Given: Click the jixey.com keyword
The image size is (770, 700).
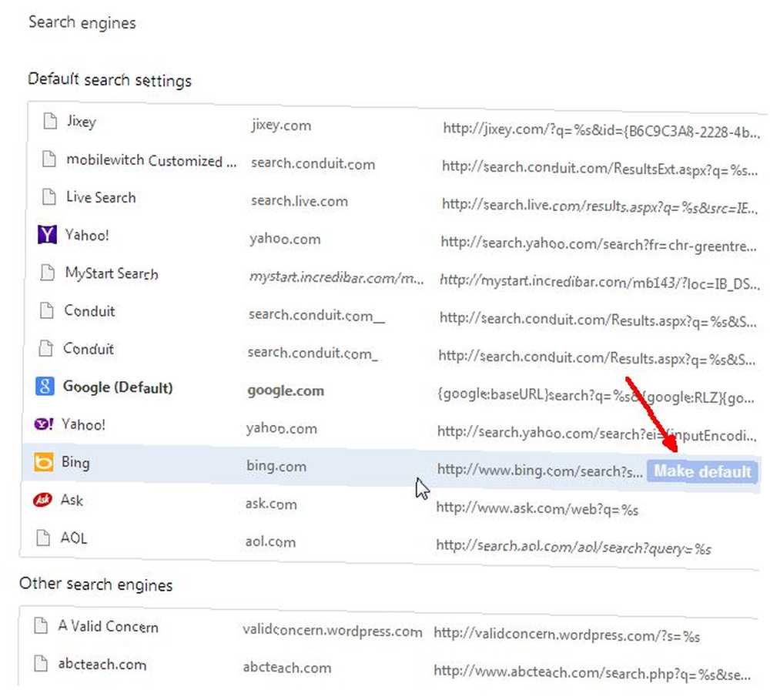Looking at the screenshot, I should (x=281, y=126).
